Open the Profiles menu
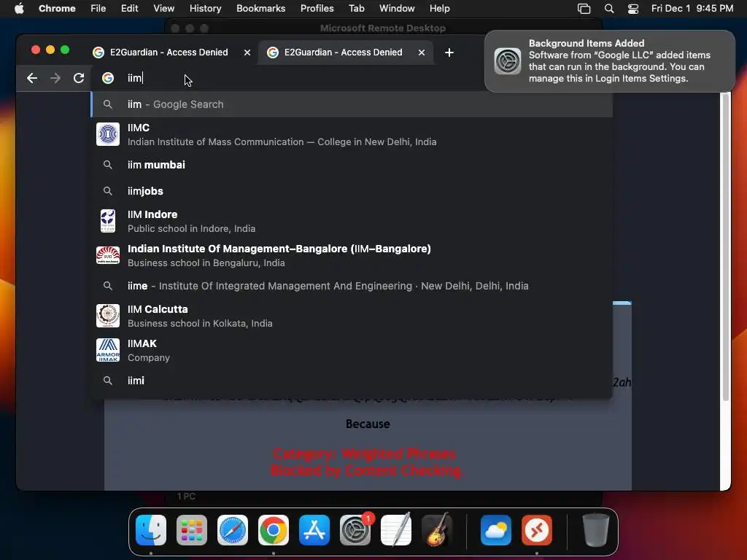This screenshot has height=560, width=747. (x=317, y=8)
